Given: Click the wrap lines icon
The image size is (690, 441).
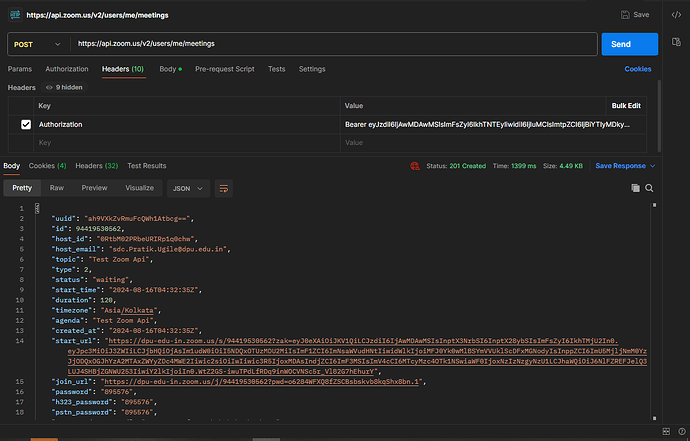Looking at the screenshot, I should (x=223, y=187).
